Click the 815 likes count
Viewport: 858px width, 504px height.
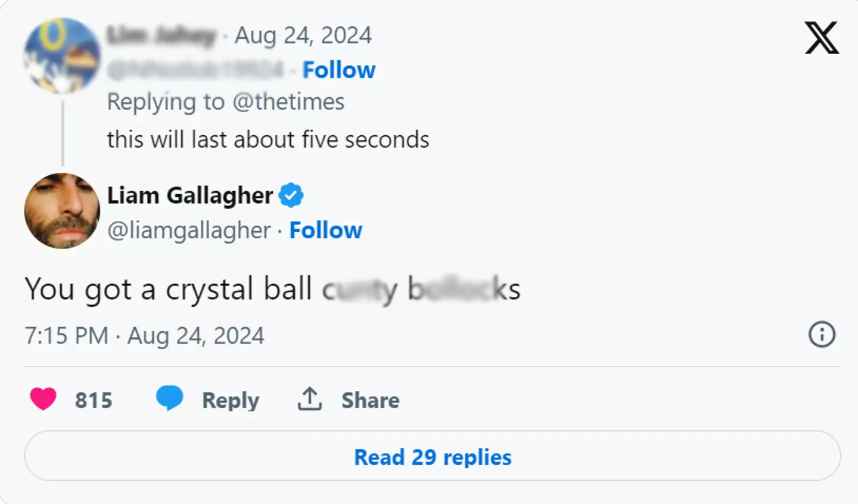tap(94, 400)
